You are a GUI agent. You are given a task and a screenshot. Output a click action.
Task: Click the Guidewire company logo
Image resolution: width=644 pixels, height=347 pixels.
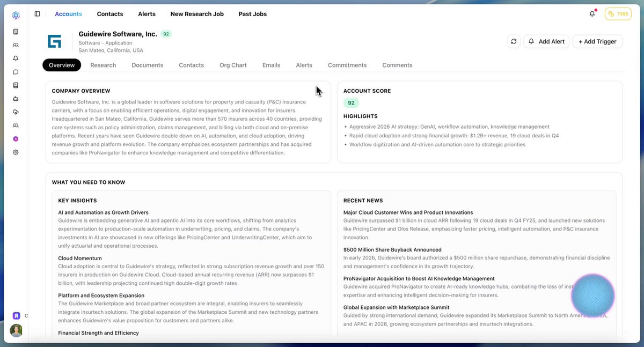click(x=55, y=41)
